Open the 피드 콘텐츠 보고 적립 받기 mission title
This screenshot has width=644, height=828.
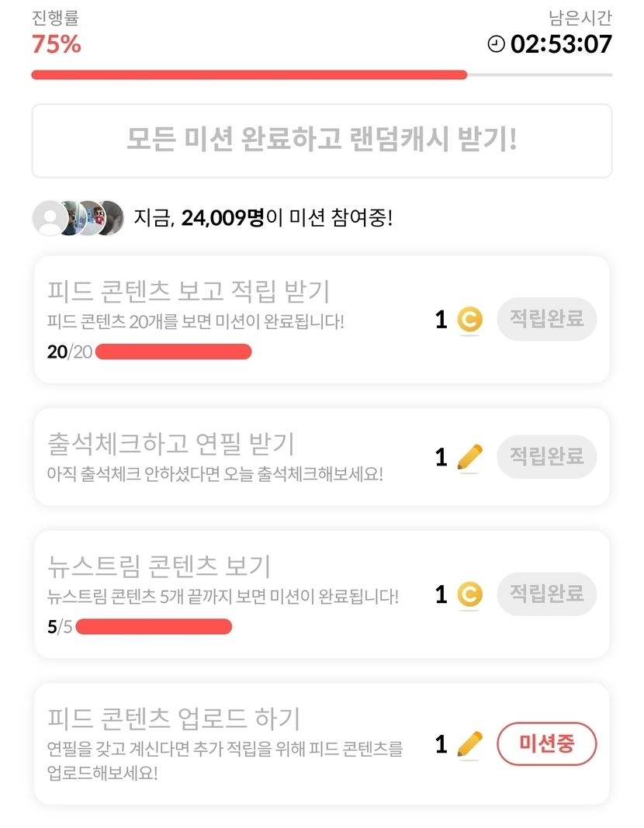(x=189, y=291)
